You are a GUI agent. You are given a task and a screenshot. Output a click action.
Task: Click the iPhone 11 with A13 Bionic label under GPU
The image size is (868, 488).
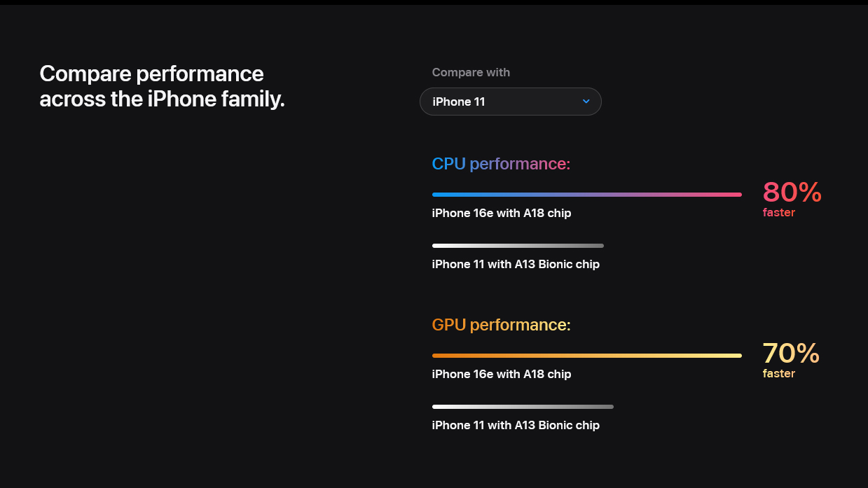(x=516, y=425)
